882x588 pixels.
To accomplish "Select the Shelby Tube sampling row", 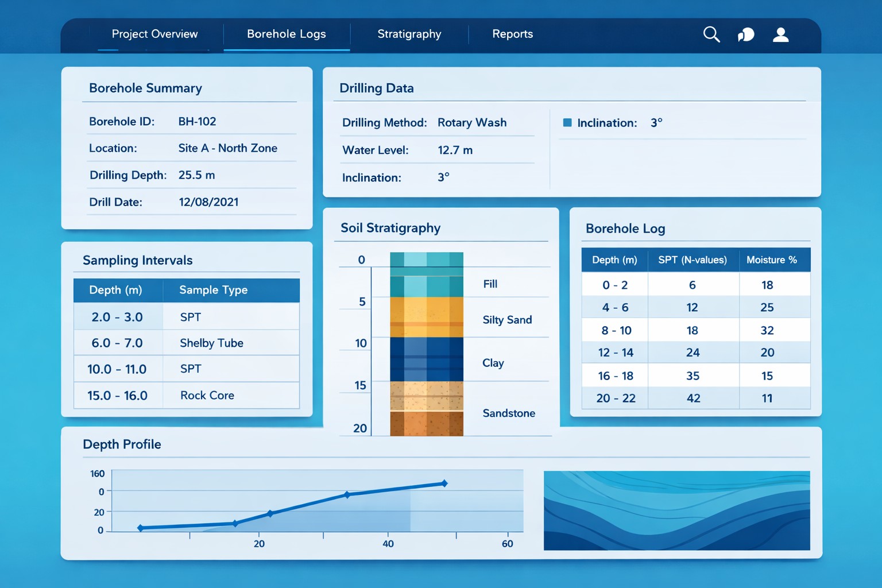I will 186,342.
